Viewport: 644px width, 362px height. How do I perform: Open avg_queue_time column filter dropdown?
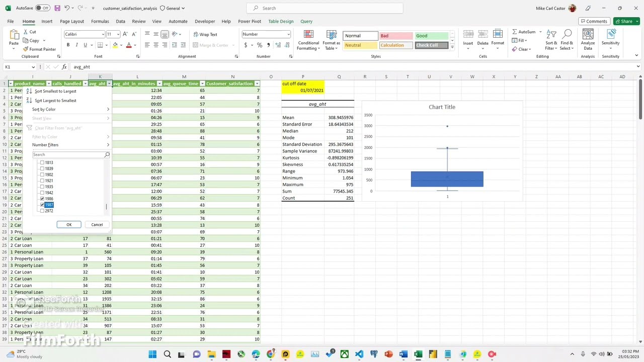tap(202, 83)
